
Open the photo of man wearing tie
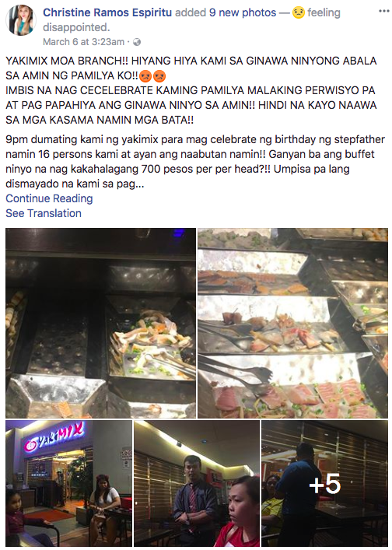pos(197,483)
